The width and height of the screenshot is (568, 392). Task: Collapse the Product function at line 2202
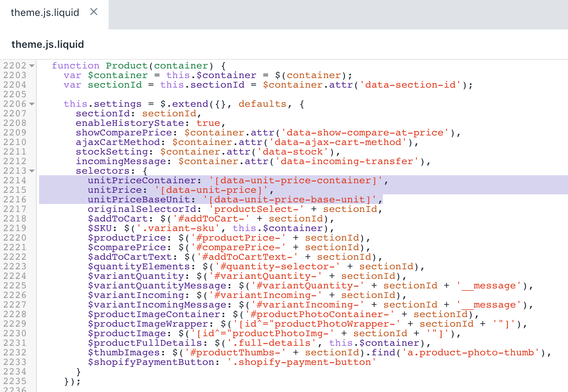pos(32,65)
